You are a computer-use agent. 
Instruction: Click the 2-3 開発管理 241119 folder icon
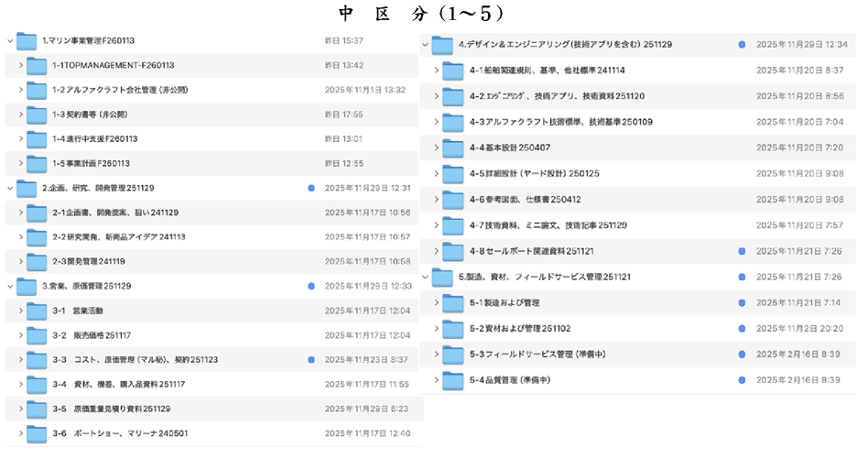(36, 262)
